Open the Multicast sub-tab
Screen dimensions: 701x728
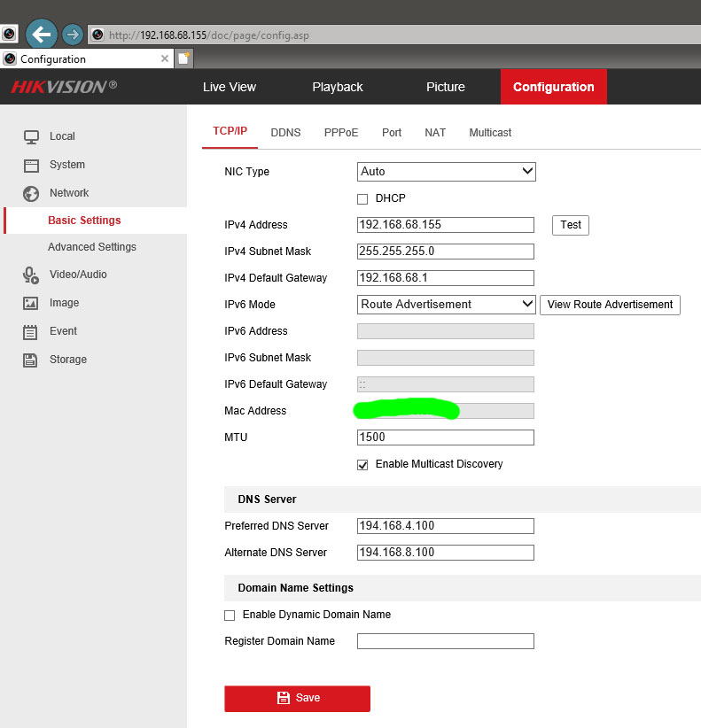(x=490, y=133)
